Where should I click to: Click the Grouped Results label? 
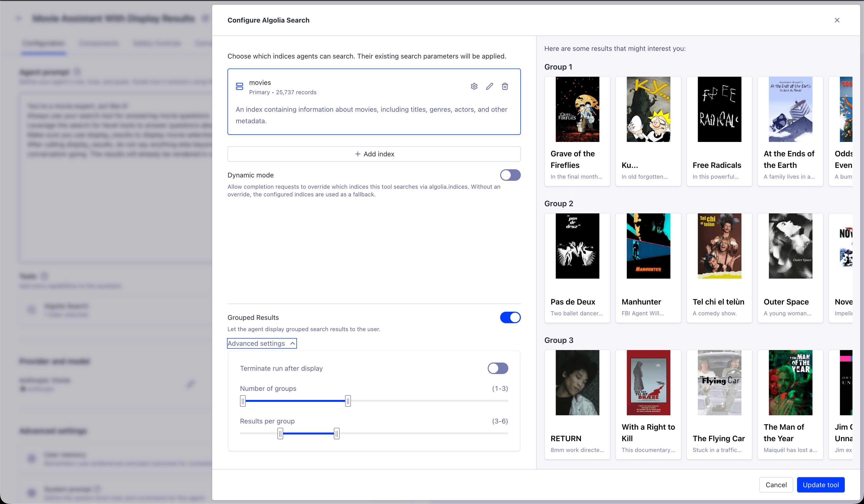tap(253, 318)
